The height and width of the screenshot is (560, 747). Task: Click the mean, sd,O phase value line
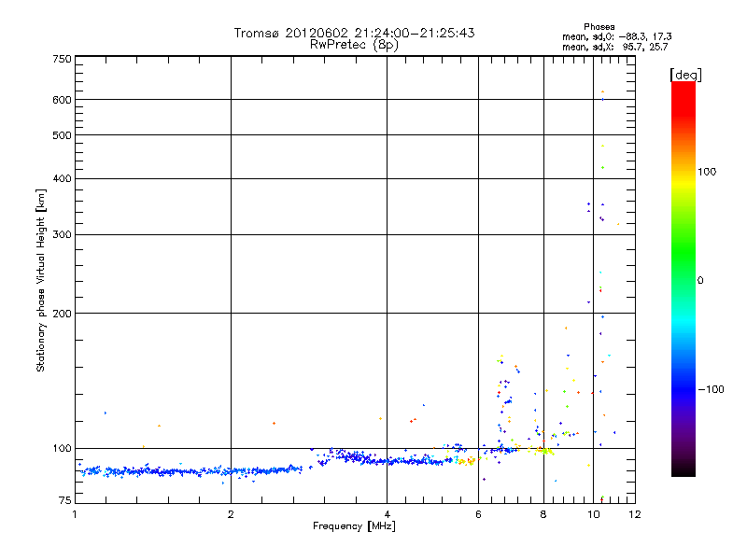[x=617, y=36]
